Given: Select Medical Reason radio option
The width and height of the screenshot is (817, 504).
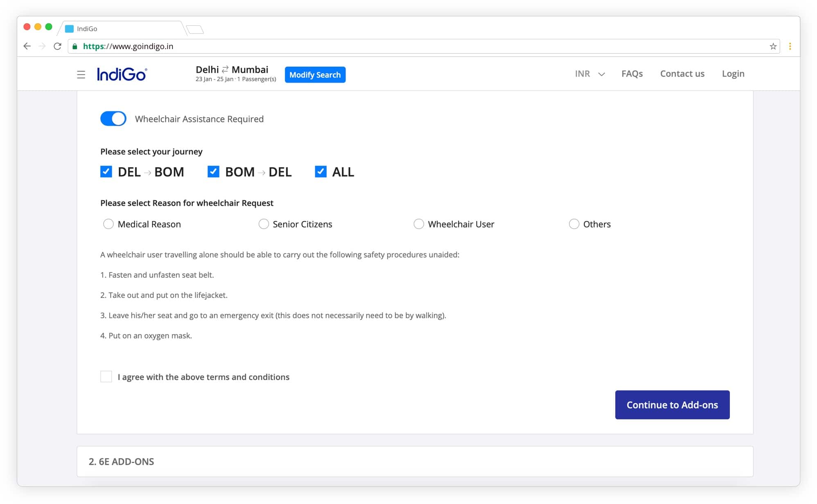Looking at the screenshot, I should pos(108,224).
